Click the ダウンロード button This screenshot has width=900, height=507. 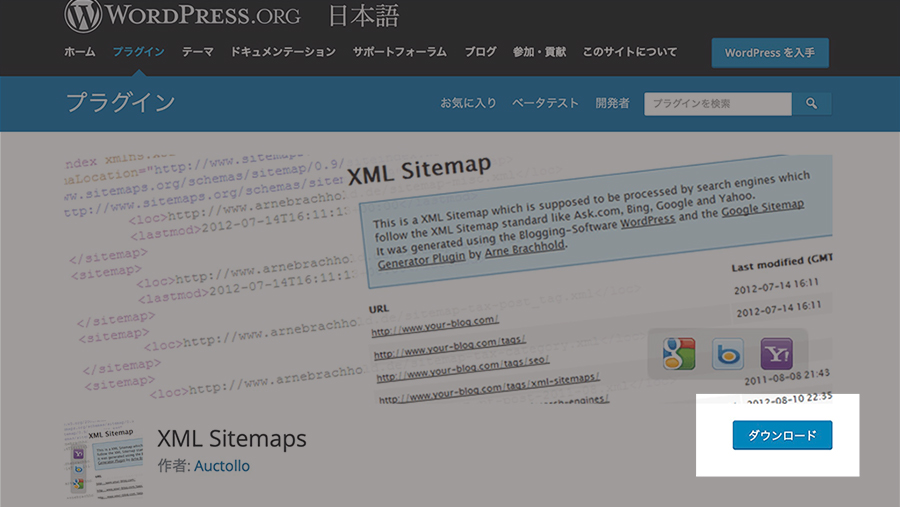[x=782, y=435]
